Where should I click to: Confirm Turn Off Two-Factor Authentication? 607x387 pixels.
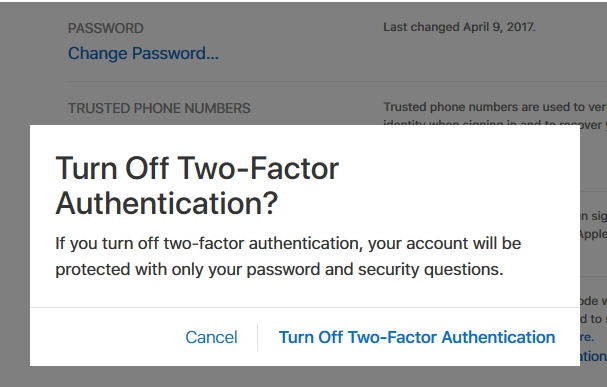(417, 337)
